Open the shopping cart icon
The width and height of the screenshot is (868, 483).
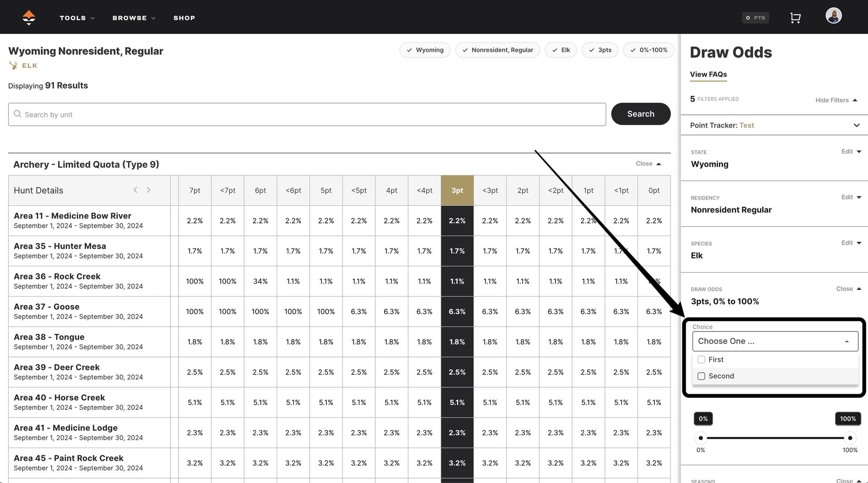tap(795, 18)
